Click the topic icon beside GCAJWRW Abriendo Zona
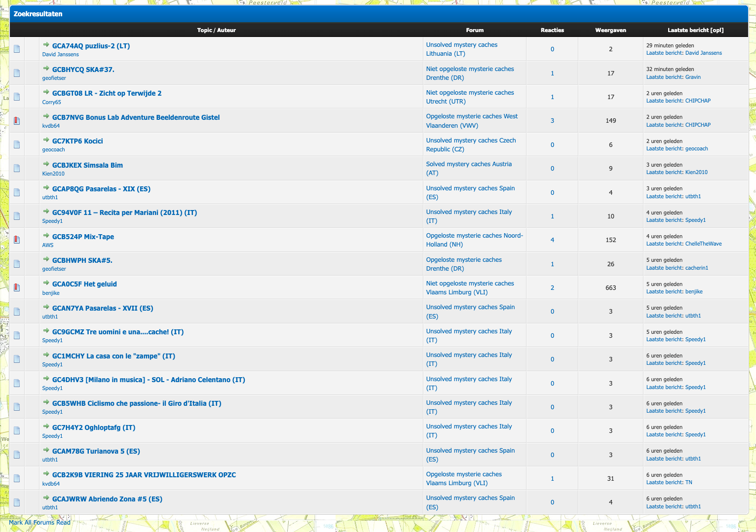The image size is (756, 532). (x=17, y=502)
